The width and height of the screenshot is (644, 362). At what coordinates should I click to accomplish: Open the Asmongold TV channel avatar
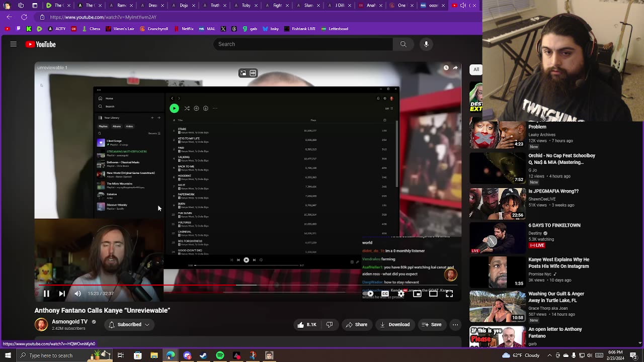pos(41,325)
